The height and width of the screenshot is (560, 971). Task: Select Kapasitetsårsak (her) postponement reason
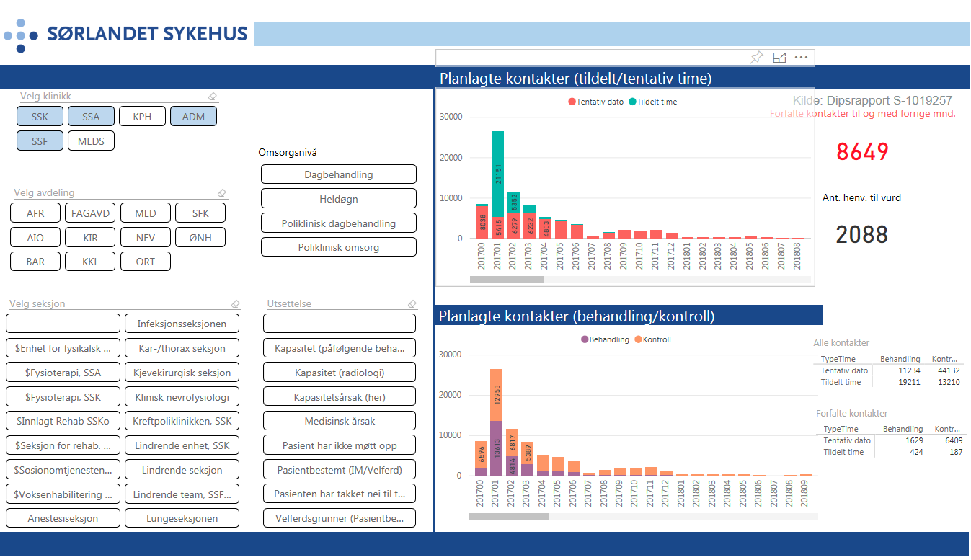[x=340, y=397]
